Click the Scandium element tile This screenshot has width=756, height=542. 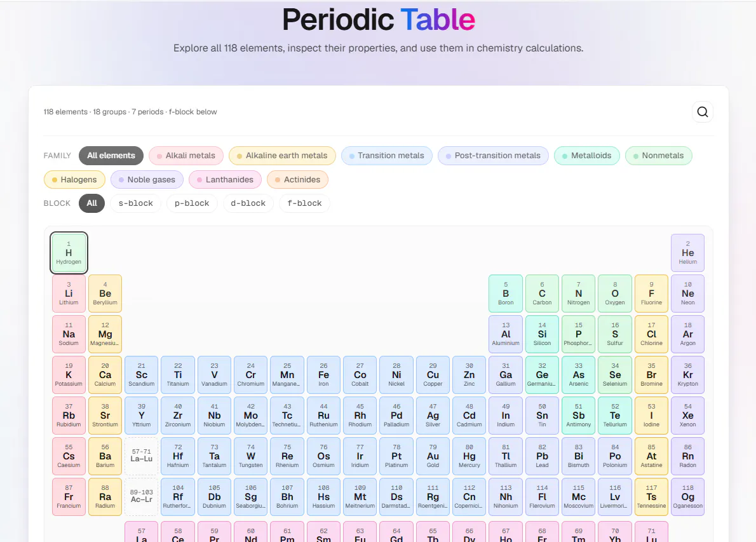[x=141, y=375]
